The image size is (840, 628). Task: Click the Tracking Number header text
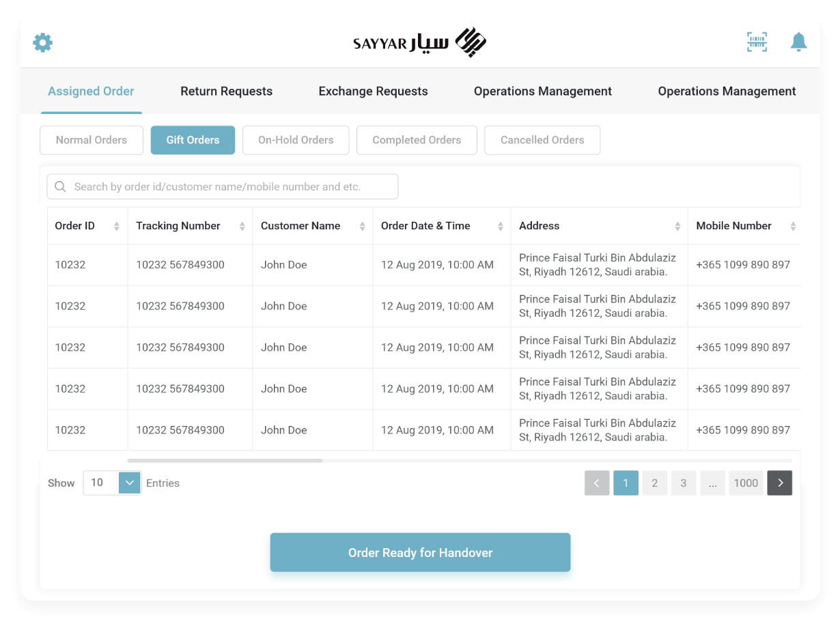tap(178, 226)
